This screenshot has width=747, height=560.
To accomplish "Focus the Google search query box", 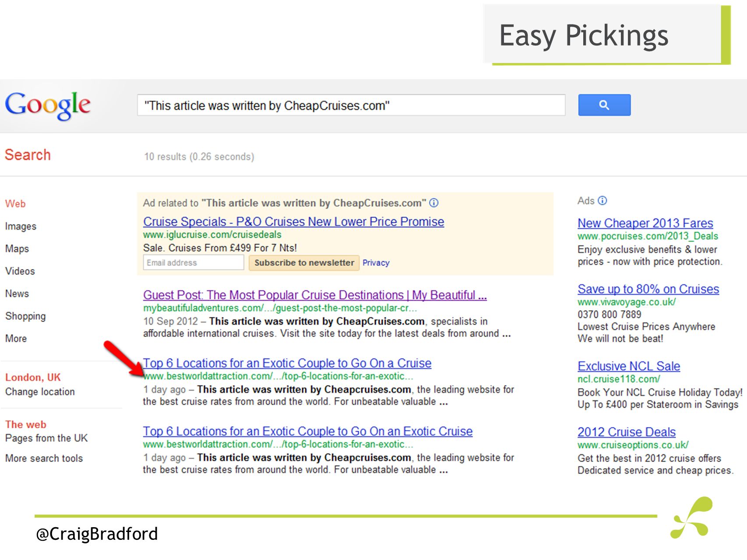I will (x=351, y=105).
